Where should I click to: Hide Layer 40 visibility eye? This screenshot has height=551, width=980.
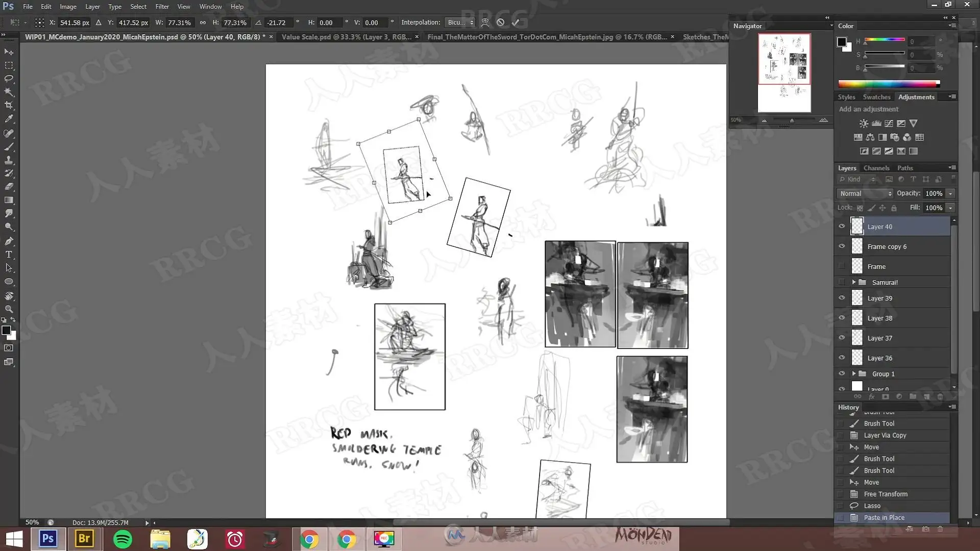842,227
